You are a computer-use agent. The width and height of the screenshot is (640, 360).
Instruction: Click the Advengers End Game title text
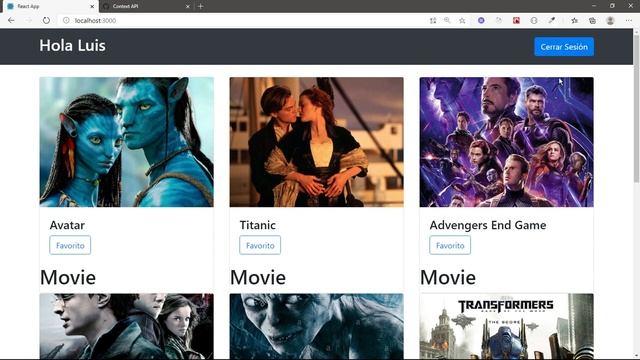[x=488, y=225]
